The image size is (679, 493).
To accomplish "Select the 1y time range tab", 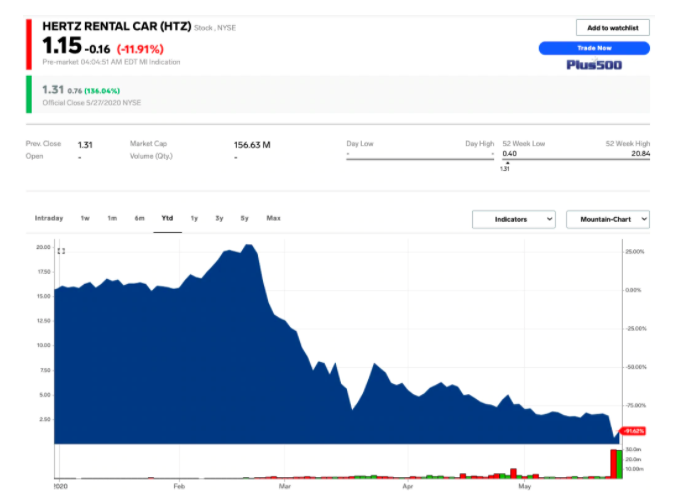I will click(194, 218).
